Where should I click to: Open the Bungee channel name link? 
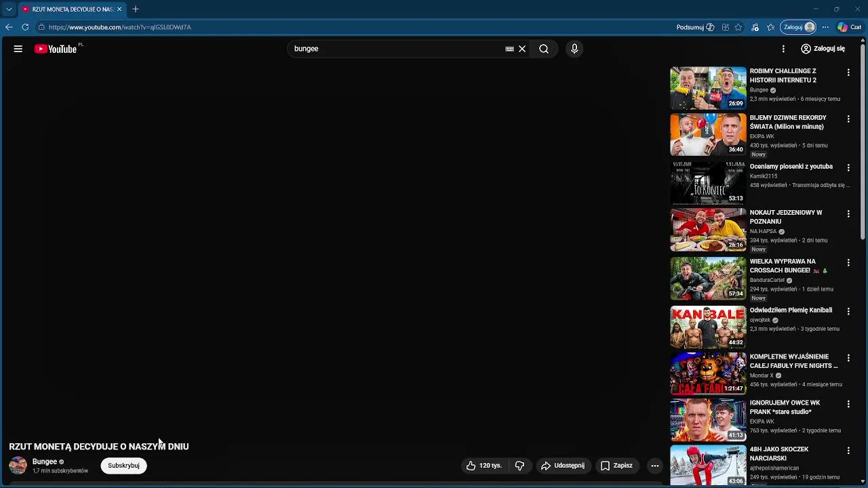(x=45, y=462)
